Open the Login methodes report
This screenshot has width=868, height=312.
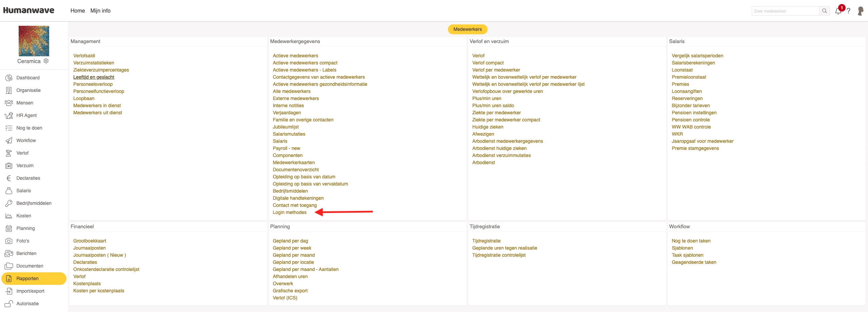click(x=290, y=212)
